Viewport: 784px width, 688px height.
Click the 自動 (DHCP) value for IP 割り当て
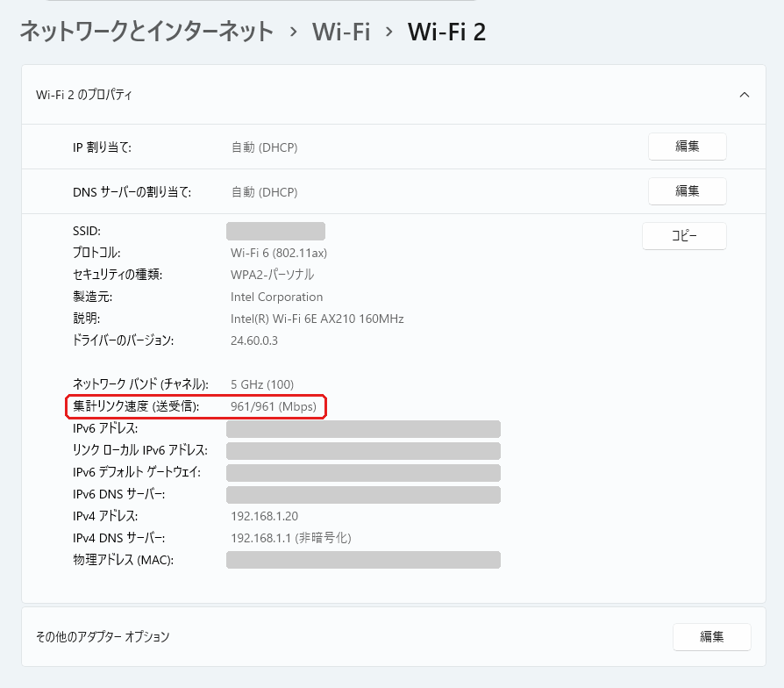click(265, 147)
